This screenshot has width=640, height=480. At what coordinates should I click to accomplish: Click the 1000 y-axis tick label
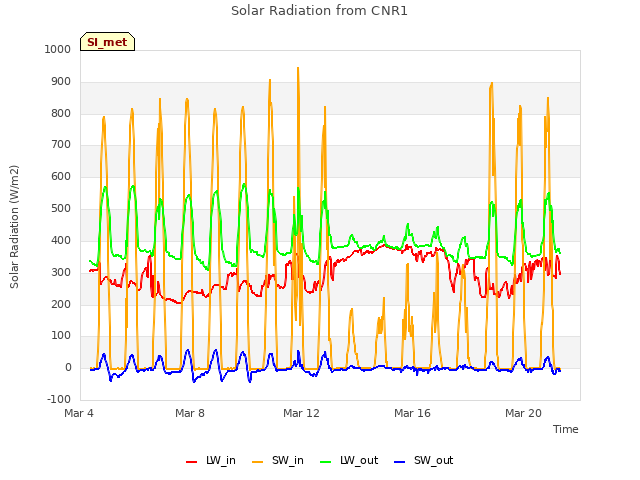(x=58, y=49)
